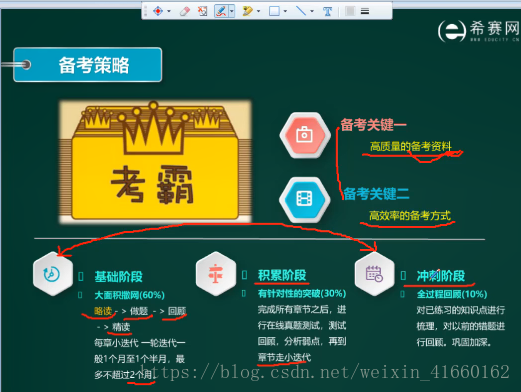Open the highlighter dropdown arrow
Screen dimensions: 521x392
point(258,11)
